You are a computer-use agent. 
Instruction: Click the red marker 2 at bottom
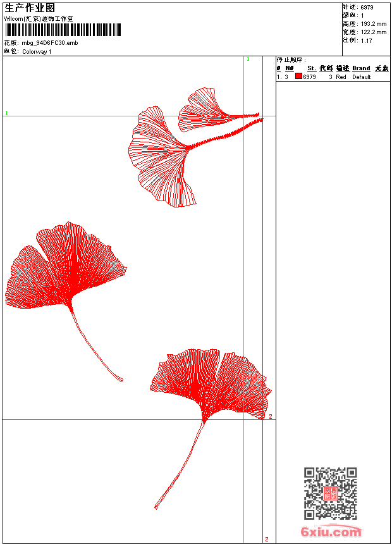tap(266, 539)
